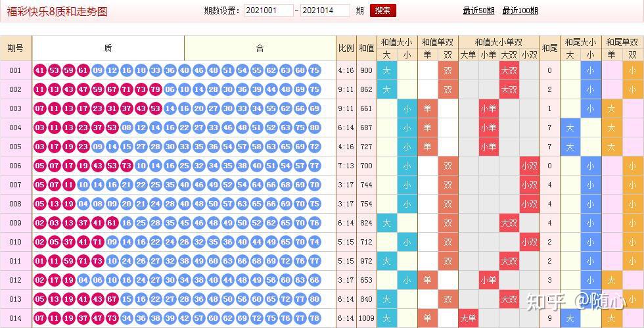Click ball 61 in row 001

83,70
